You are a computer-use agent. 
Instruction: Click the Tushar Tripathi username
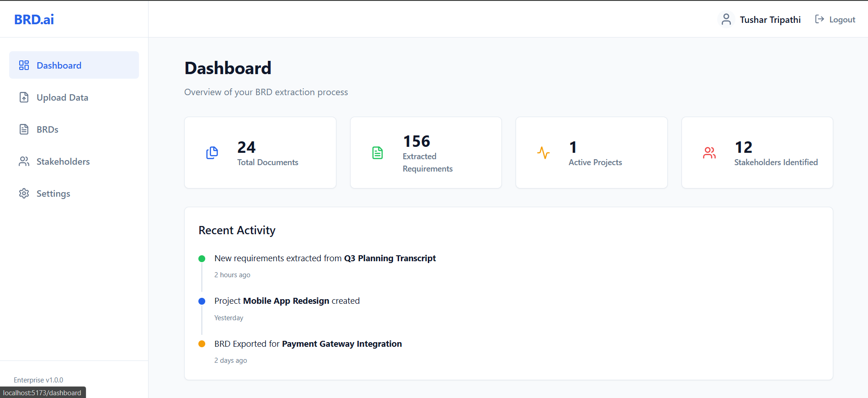point(770,20)
